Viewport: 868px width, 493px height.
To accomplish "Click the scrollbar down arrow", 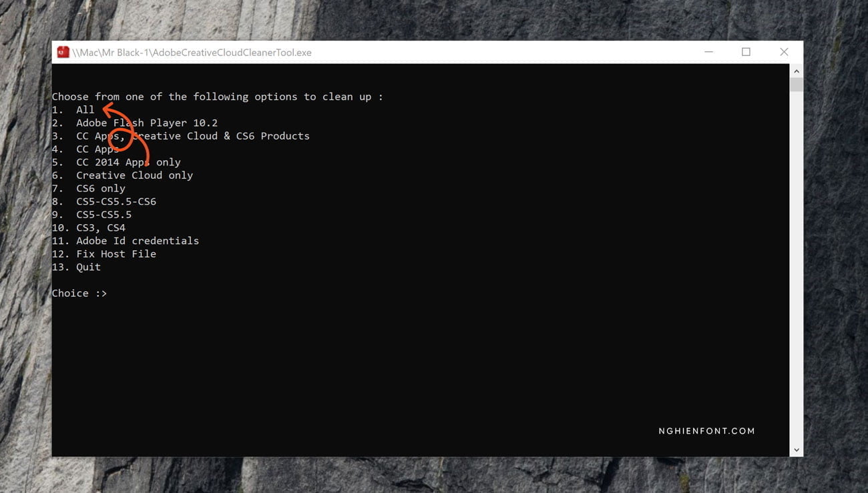I will point(796,450).
